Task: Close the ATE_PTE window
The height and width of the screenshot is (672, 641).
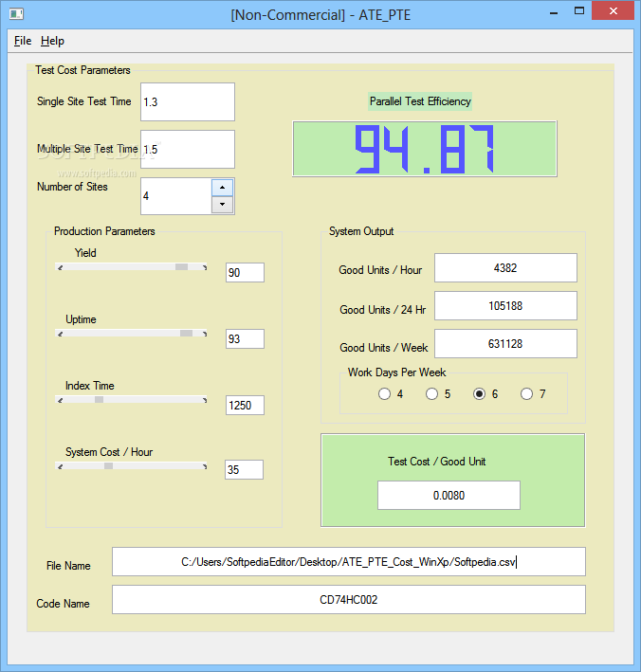Action: (x=614, y=10)
